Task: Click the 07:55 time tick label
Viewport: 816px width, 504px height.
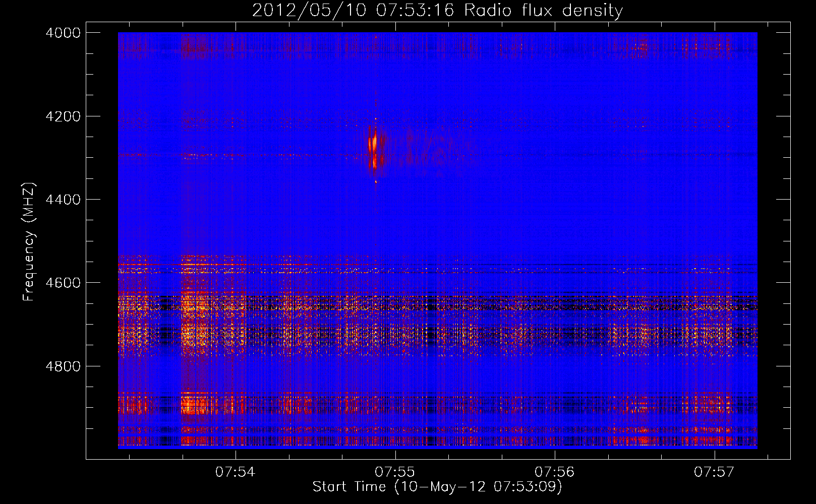Action: tap(395, 472)
